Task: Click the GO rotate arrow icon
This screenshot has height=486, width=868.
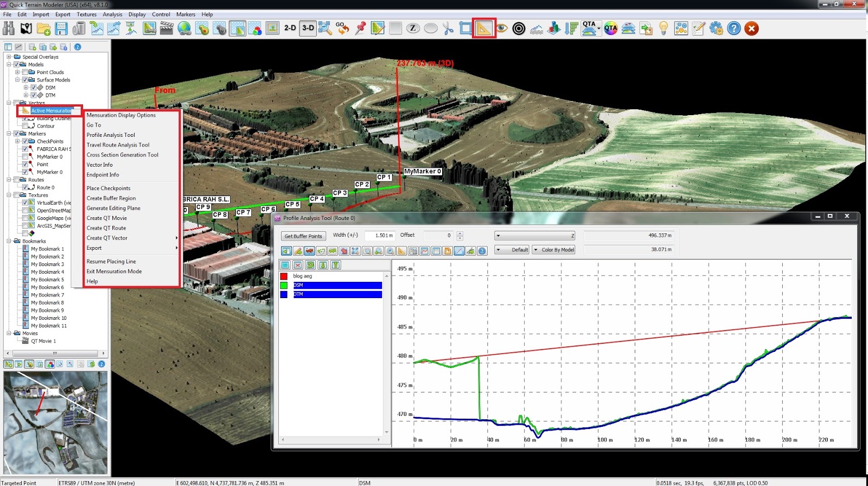Action: click(x=342, y=28)
